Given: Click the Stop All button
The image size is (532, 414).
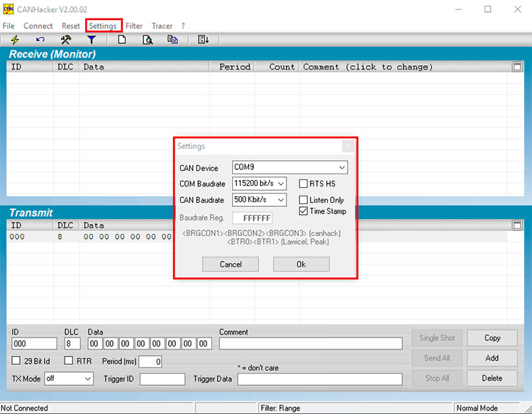Looking at the screenshot, I should pyautogui.click(x=437, y=378).
